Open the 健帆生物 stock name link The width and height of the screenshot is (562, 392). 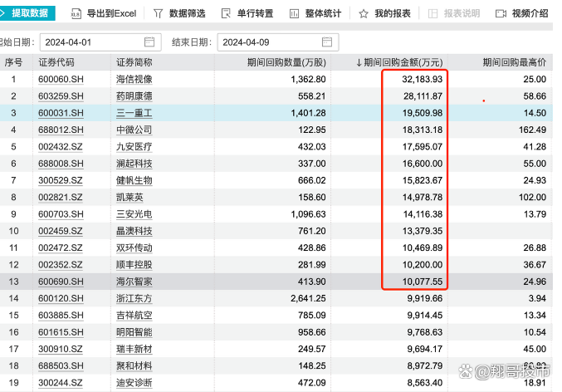tap(134, 180)
